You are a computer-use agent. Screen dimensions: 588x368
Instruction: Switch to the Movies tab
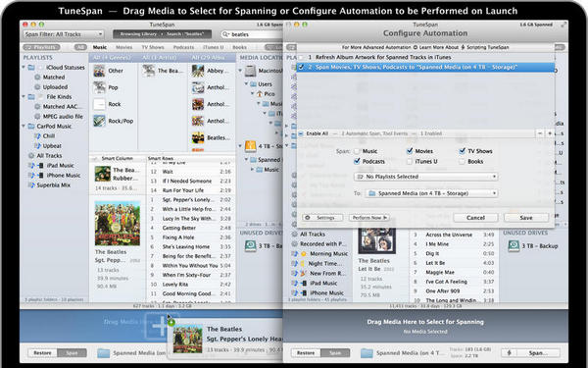pos(123,47)
